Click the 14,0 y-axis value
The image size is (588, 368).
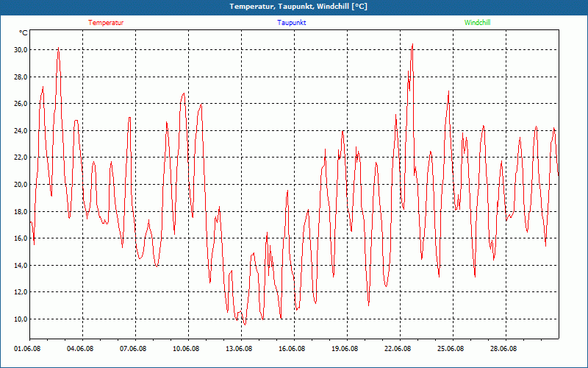click(21, 265)
